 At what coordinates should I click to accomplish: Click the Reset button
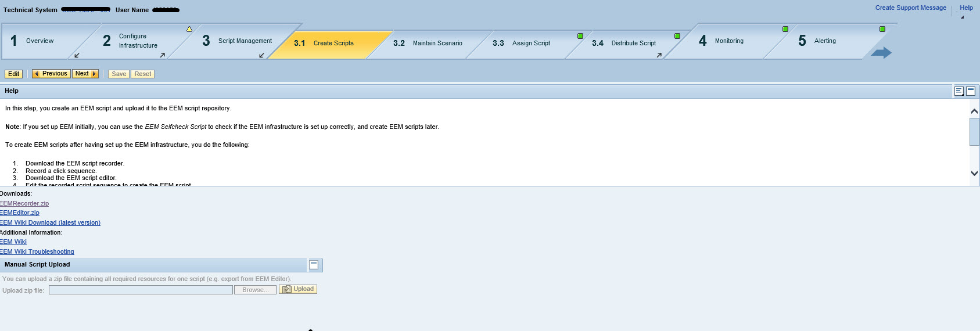142,74
